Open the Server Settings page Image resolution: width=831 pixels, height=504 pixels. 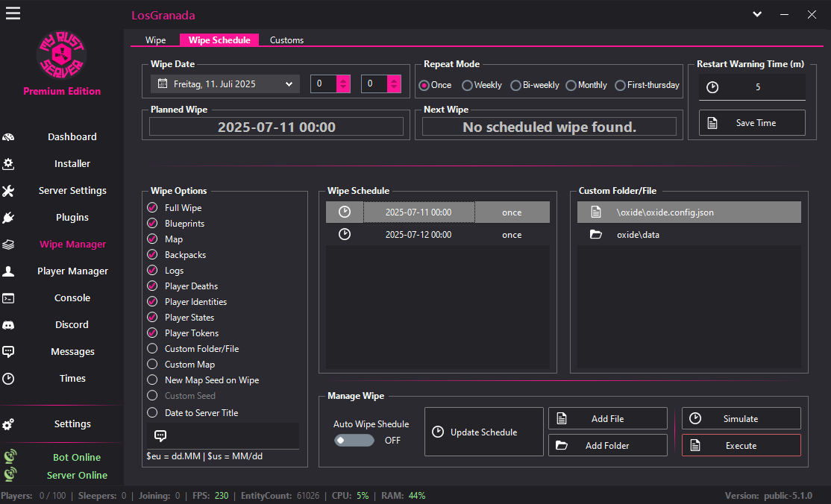click(72, 190)
